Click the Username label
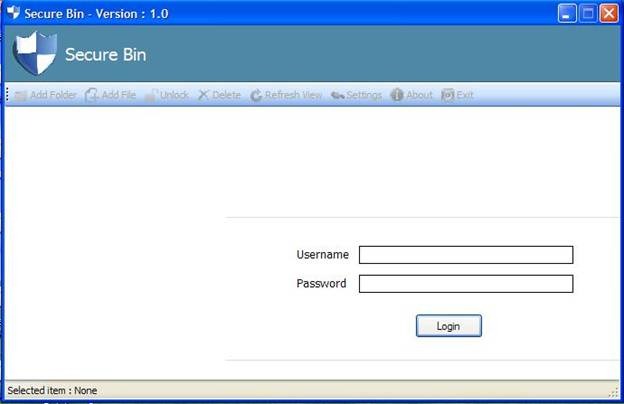Screen dimensions: 624x404 [x=322, y=255]
